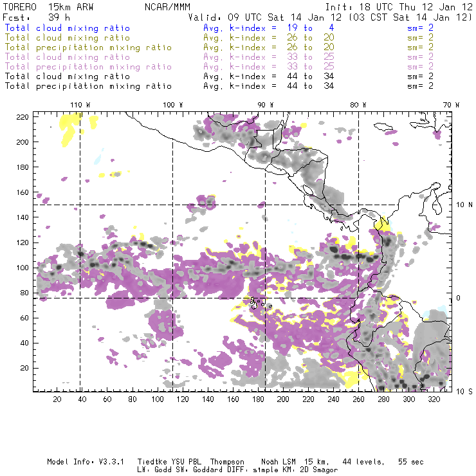This screenshot has height=476, width=476.
Task: Click '160' on the left vertical axis
Action: click(x=23, y=192)
